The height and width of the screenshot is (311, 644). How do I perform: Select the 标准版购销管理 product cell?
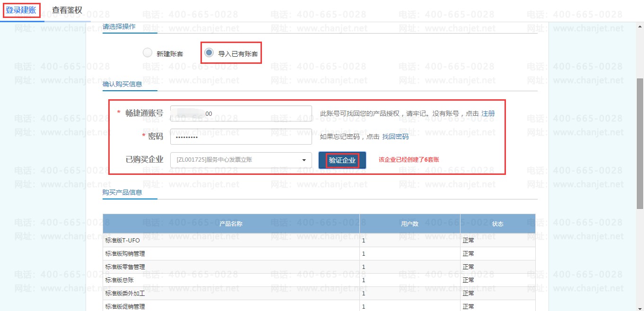coord(231,254)
